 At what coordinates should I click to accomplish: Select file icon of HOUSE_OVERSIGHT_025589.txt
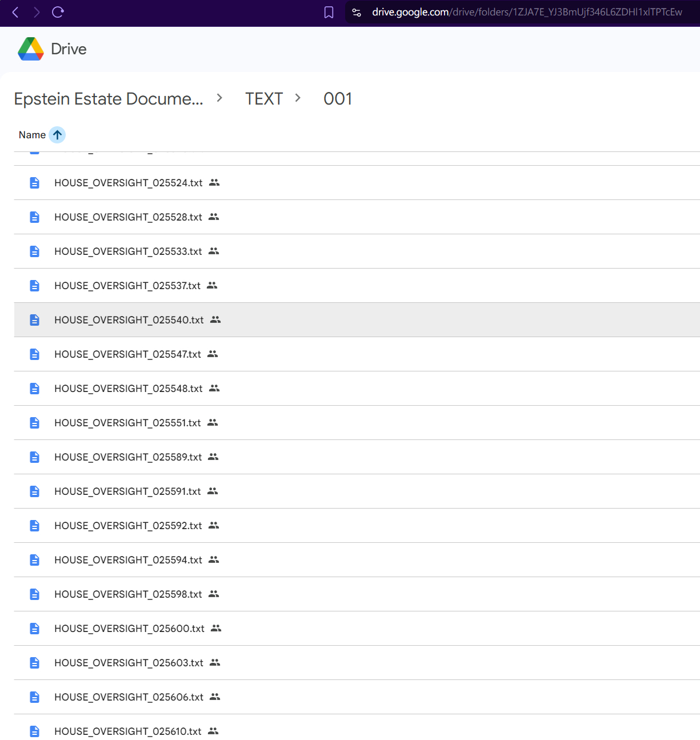click(35, 457)
